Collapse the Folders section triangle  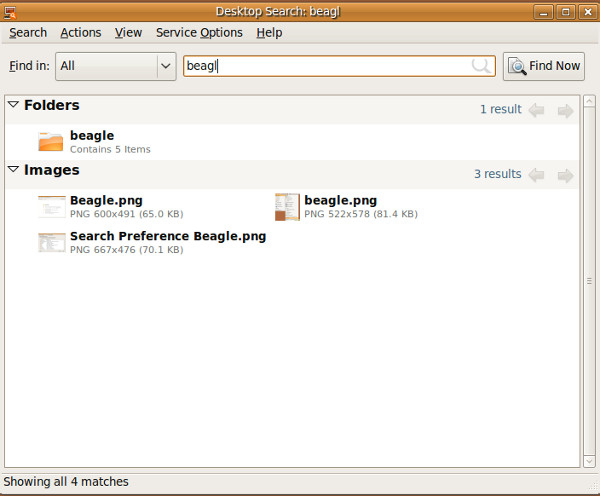pyautogui.click(x=13, y=104)
